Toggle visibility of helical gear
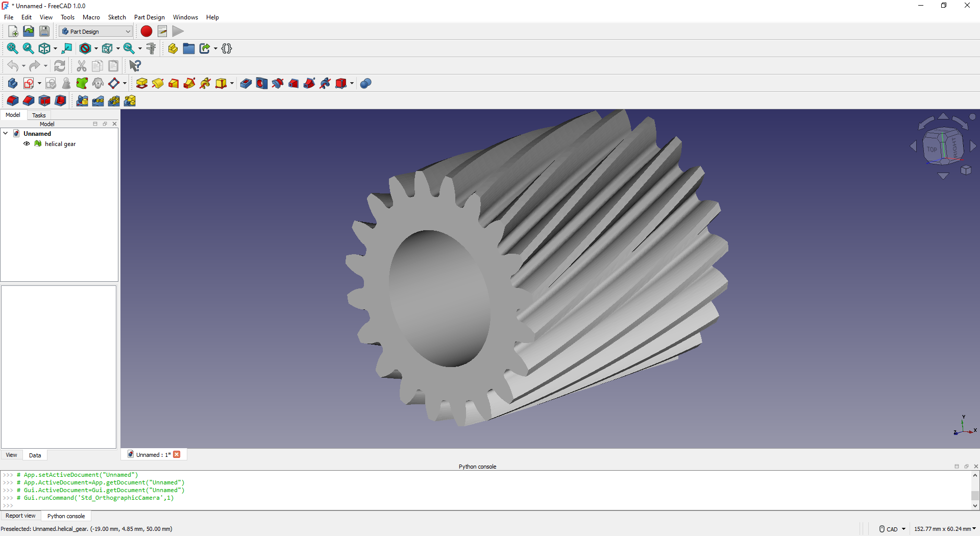Screen dimensions: 980x536 (x=27, y=144)
